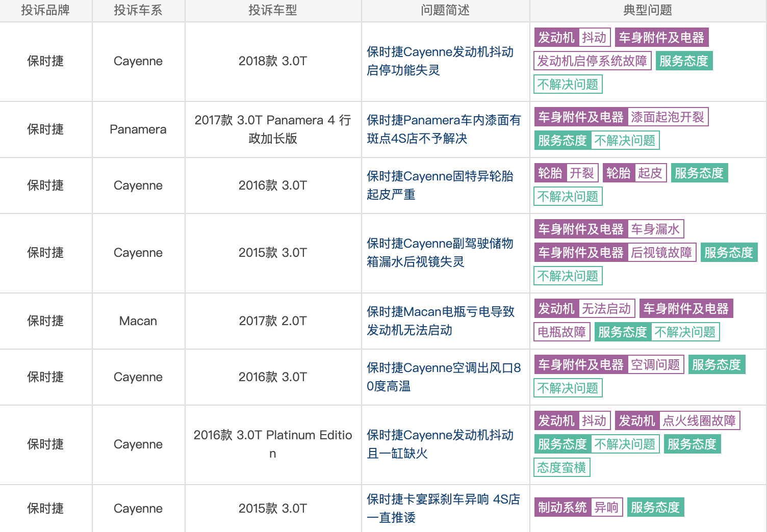Click "服务态度" tag in 踩刹车异响 row
The image size is (767, 532).
(x=655, y=508)
